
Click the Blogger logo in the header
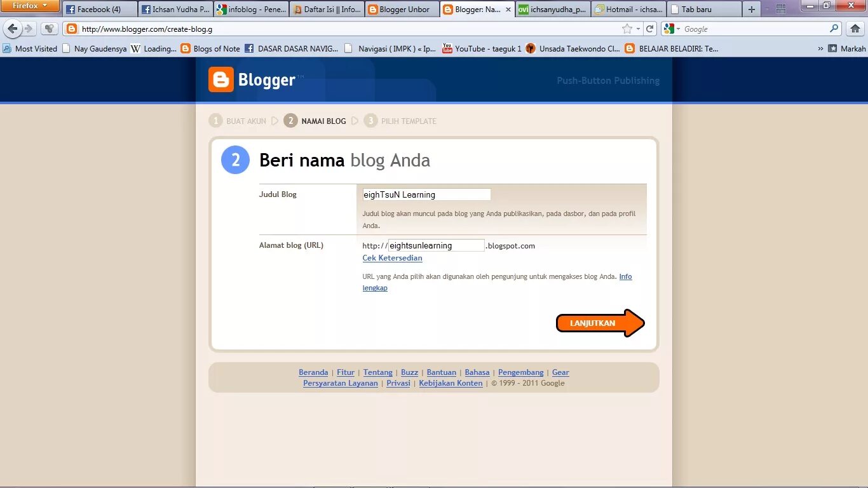click(x=252, y=79)
